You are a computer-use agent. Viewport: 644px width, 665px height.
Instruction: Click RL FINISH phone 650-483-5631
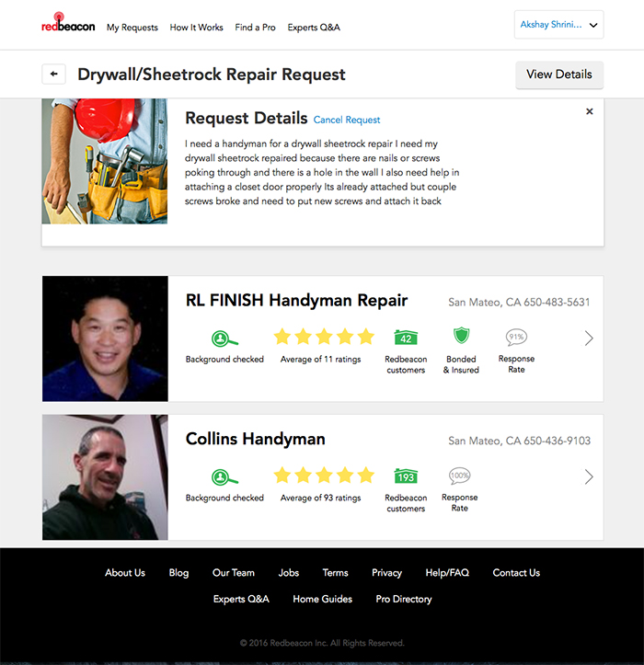(x=557, y=303)
